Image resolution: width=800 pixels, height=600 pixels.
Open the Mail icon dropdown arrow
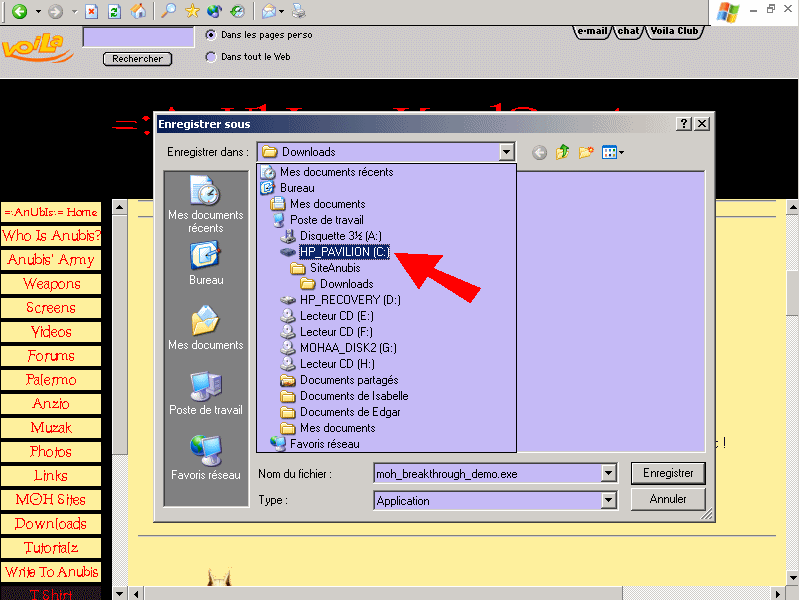click(x=282, y=11)
